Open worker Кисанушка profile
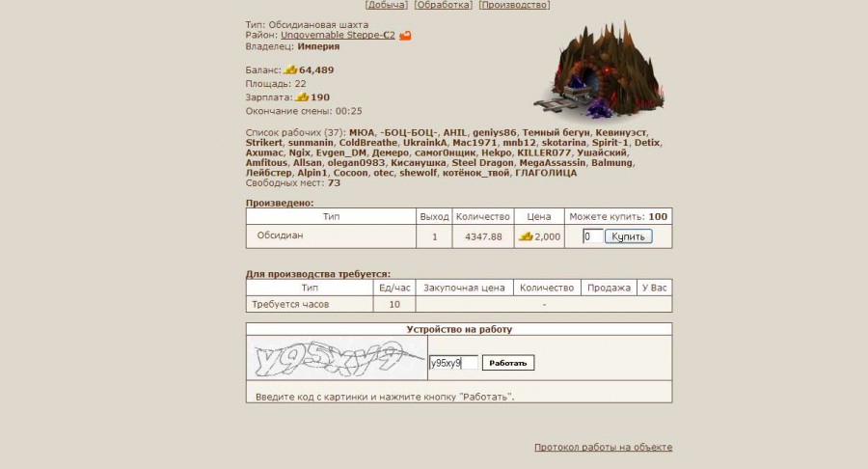The image size is (868, 469). coord(418,163)
